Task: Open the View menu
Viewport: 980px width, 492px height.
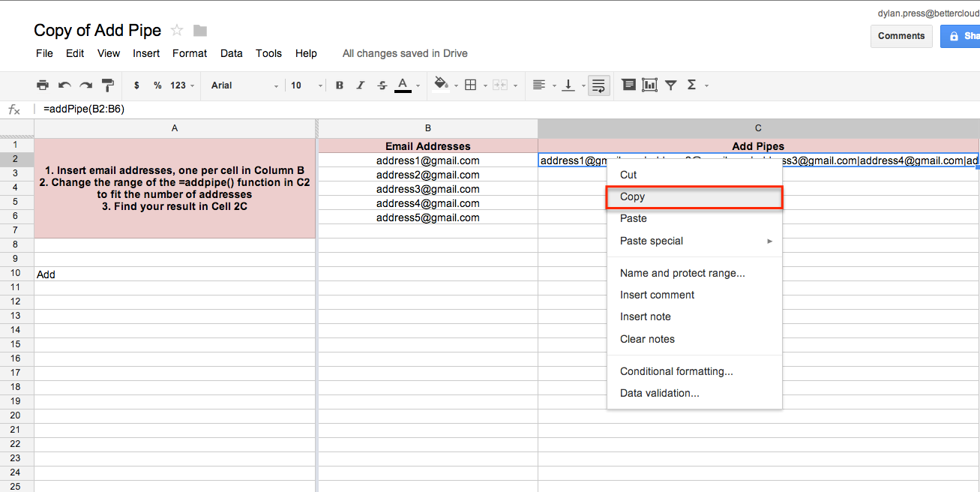Action: tap(109, 53)
